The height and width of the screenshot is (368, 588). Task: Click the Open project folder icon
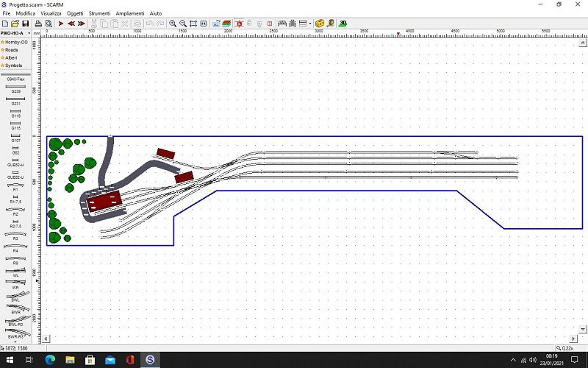[15, 24]
